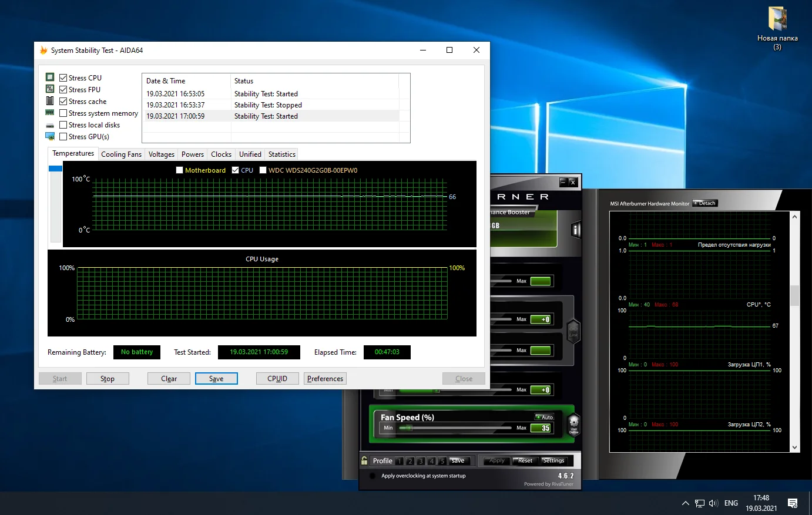Open CPUID from the stability test window

point(277,379)
